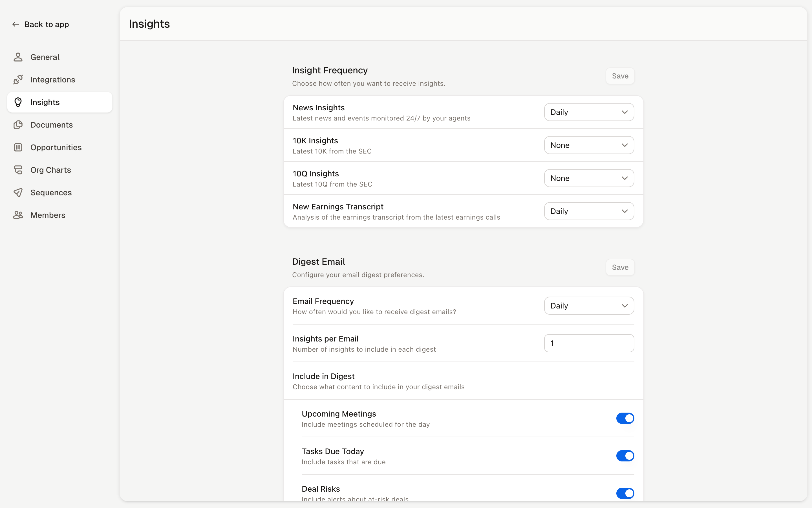
Task: Click the Insights per Email field
Action: [x=589, y=343]
